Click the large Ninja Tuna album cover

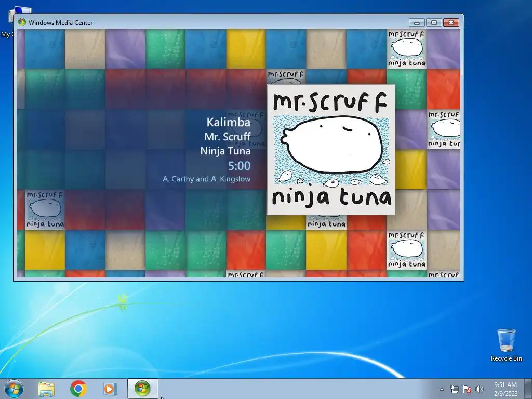[331, 150]
